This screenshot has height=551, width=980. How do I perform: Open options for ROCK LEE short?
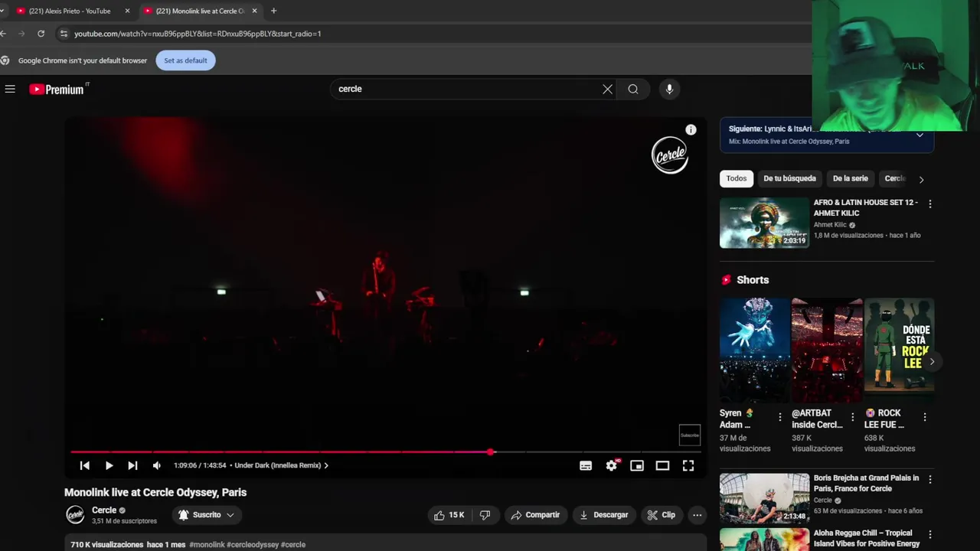coord(924,417)
